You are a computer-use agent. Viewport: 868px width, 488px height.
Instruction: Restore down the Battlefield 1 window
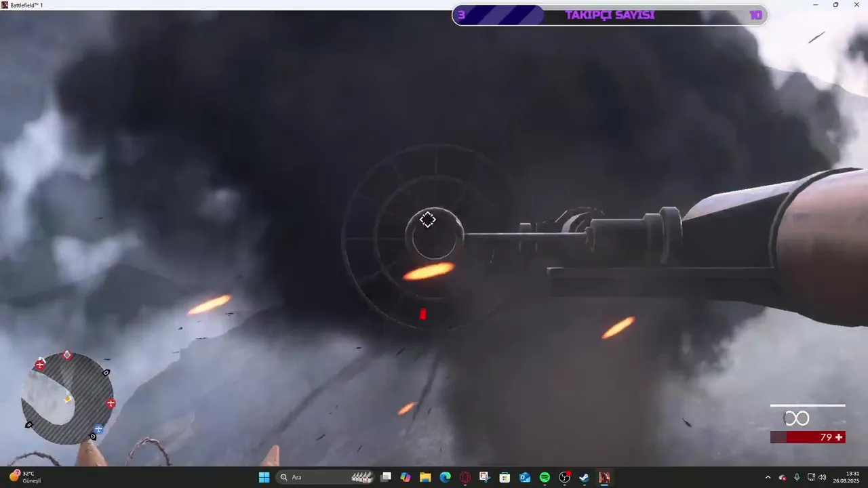click(x=835, y=5)
